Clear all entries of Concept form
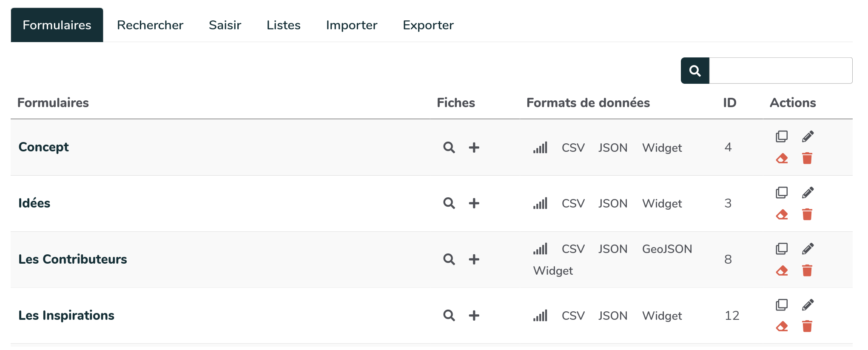Viewport: 868px width, 350px height. (782, 159)
